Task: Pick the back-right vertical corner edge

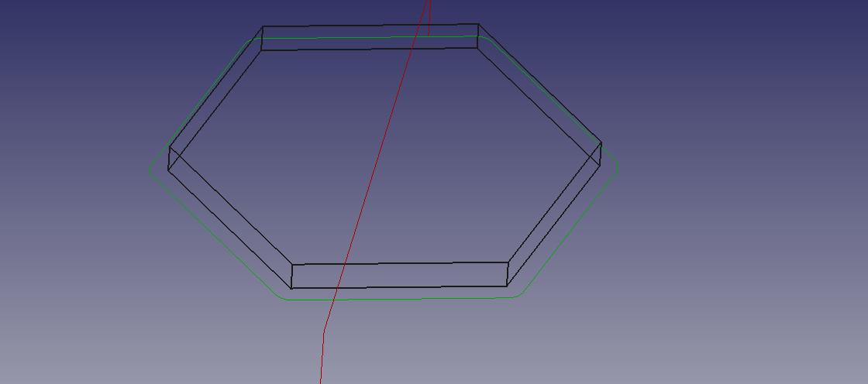Action: (478, 36)
